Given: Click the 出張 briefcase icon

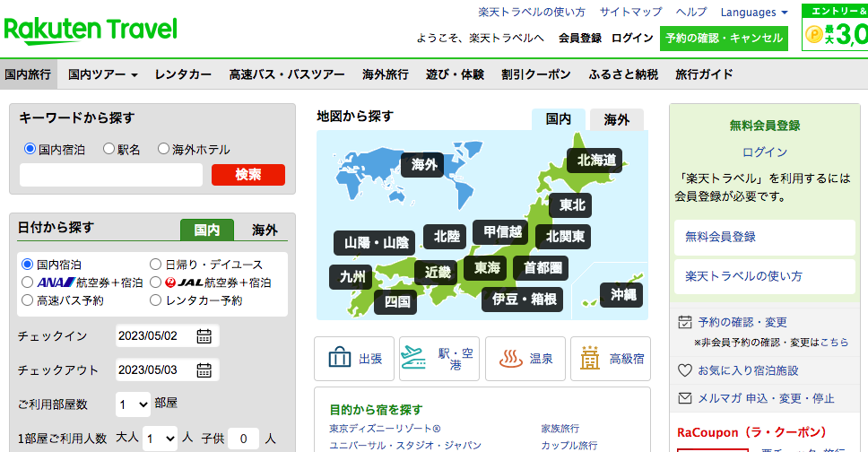Looking at the screenshot, I should point(339,358).
